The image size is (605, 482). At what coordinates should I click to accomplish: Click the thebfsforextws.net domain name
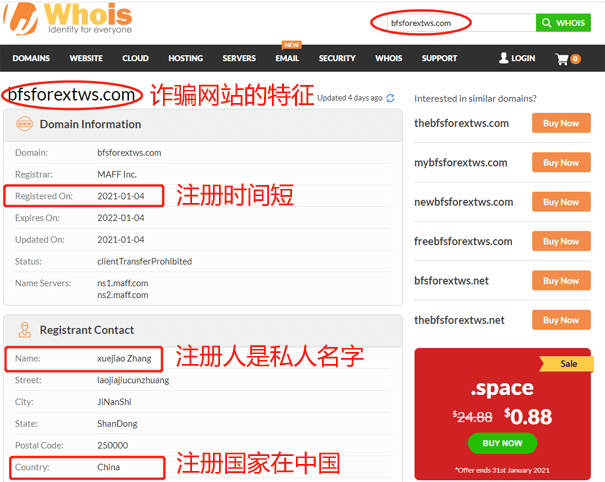pyautogui.click(x=459, y=320)
